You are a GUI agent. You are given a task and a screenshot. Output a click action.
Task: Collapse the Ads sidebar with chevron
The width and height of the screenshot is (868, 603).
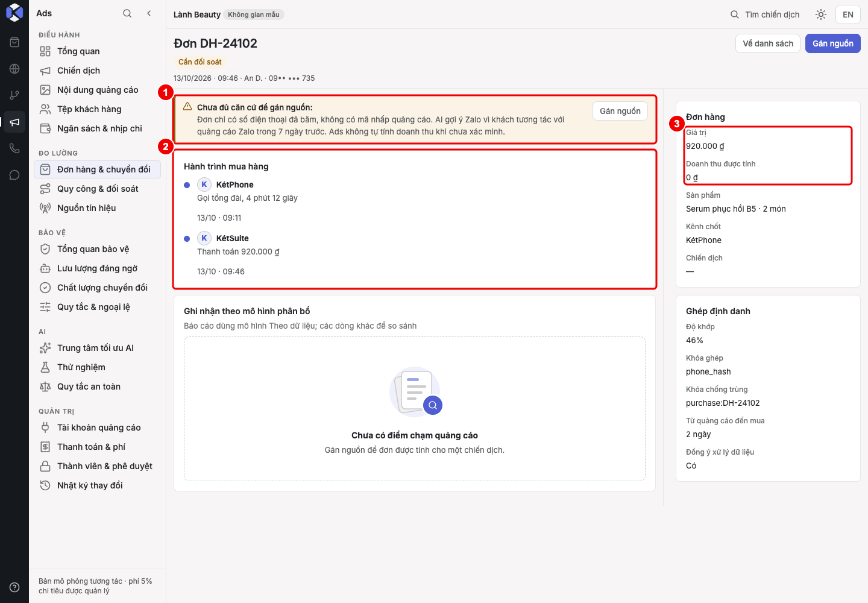[x=149, y=13]
